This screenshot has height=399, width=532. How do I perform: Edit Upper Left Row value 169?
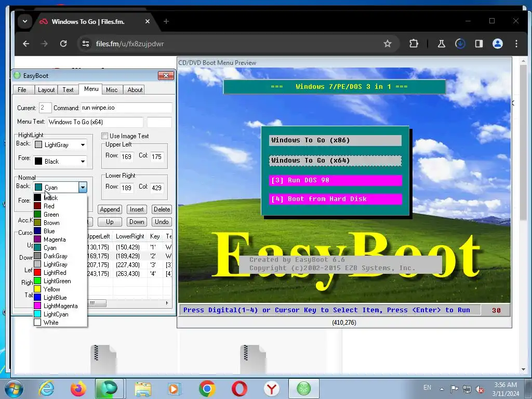127,156
